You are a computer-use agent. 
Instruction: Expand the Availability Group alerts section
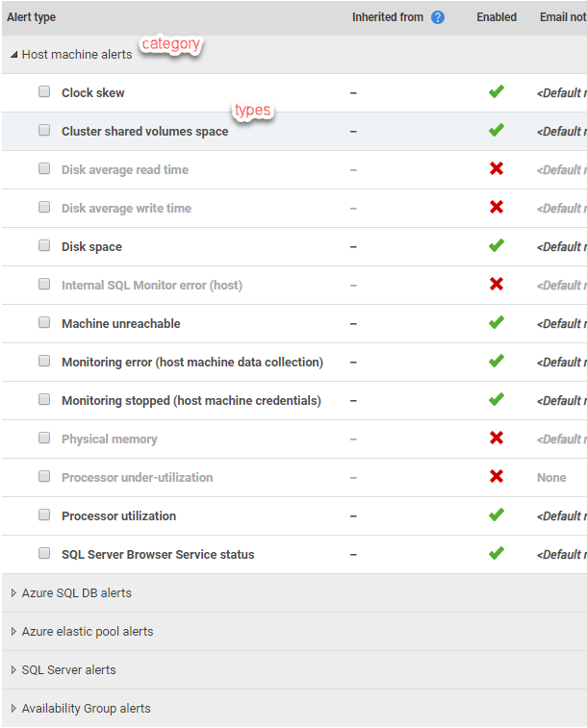(13, 709)
